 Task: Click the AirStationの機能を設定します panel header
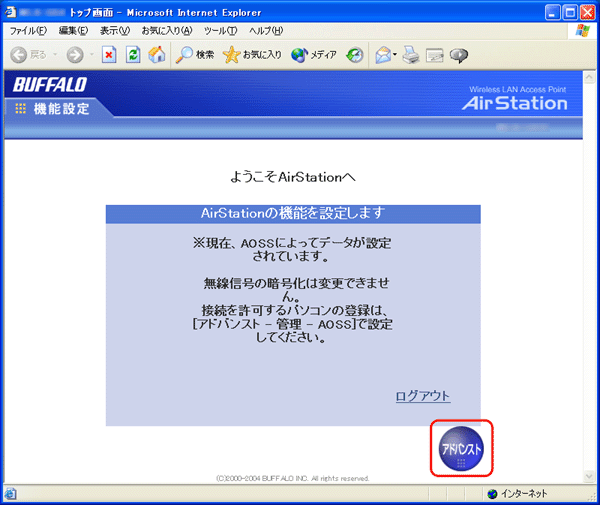pyautogui.click(x=293, y=214)
